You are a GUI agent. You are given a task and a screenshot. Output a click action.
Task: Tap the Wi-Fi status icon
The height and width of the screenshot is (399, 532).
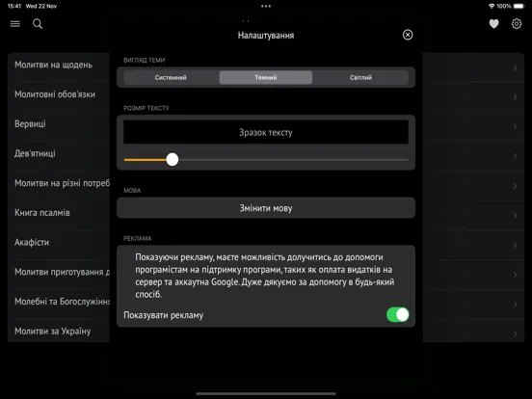click(x=492, y=6)
